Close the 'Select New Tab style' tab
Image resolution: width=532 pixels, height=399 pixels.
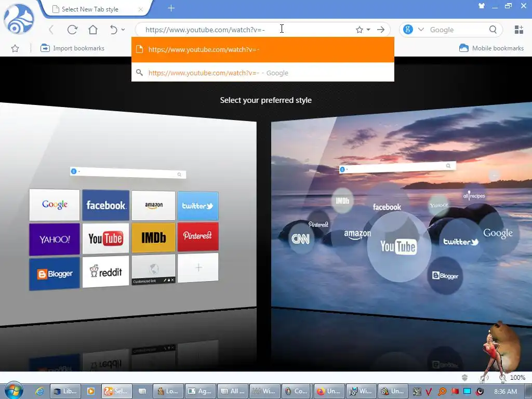point(140,9)
